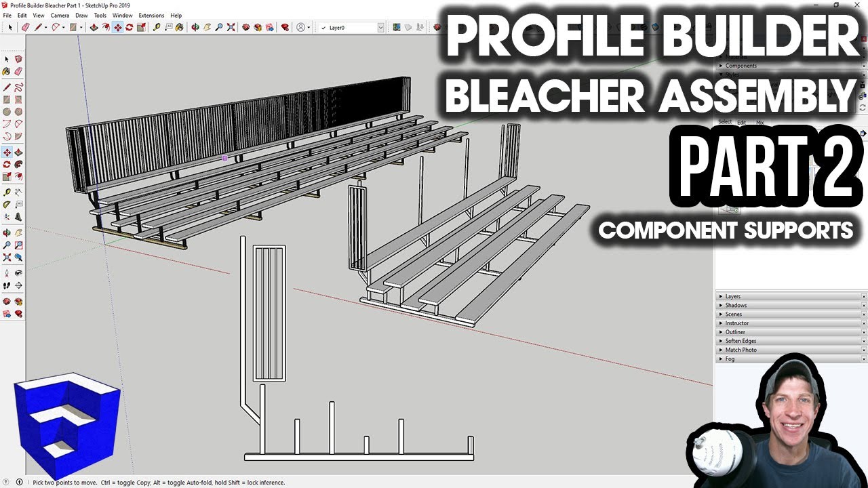Switch to the Mix tab in Styles panel
Screen dimensions: 868x488
(759, 122)
